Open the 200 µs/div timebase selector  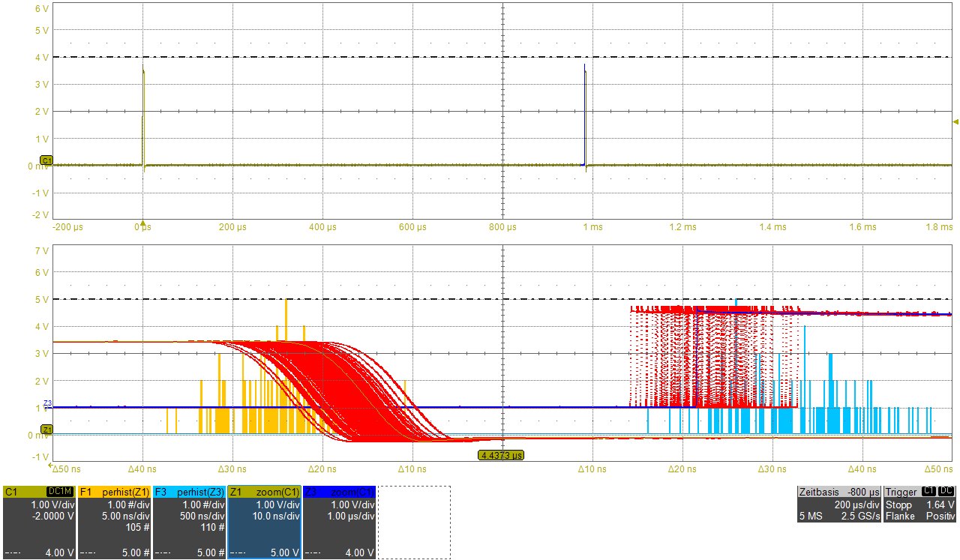coord(856,505)
